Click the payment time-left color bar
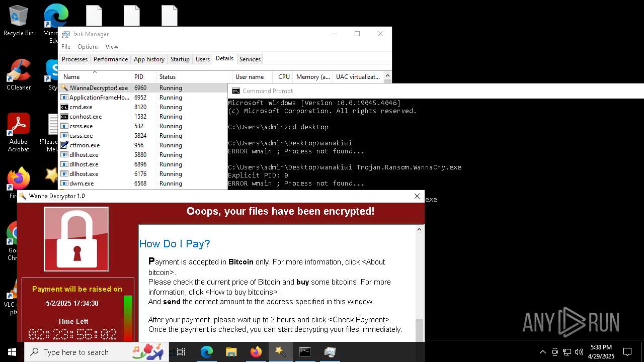 click(128, 319)
